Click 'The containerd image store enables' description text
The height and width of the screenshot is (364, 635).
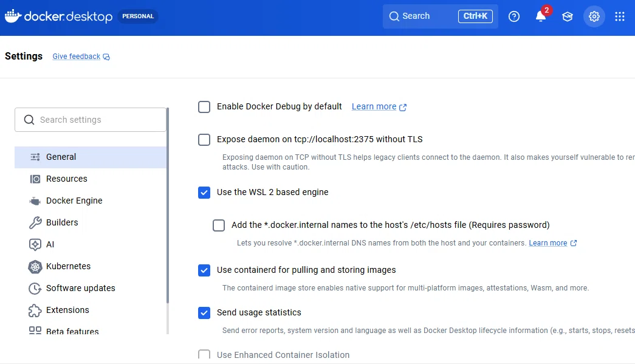[x=405, y=288]
